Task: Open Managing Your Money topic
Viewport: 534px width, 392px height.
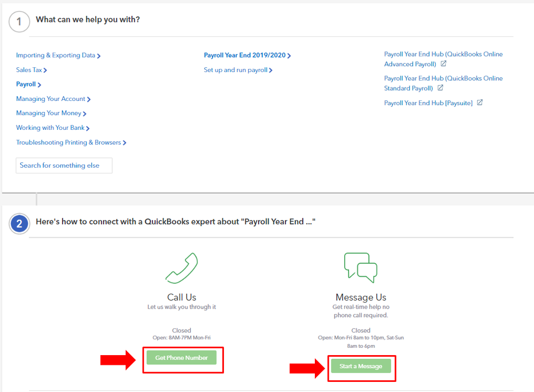Action: click(x=51, y=113)
